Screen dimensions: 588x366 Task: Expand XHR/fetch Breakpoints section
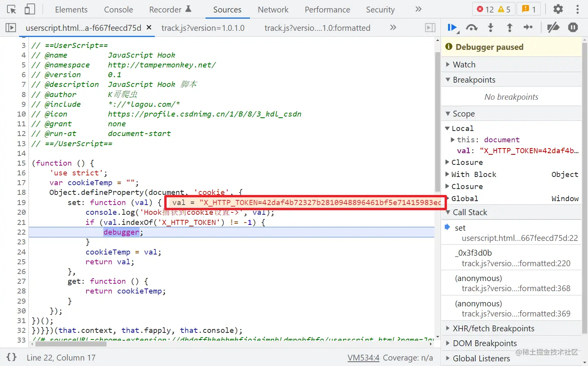[511, 328]
